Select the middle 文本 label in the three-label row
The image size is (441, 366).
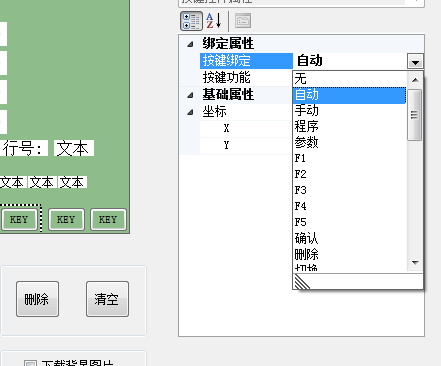tap(42, 182)
